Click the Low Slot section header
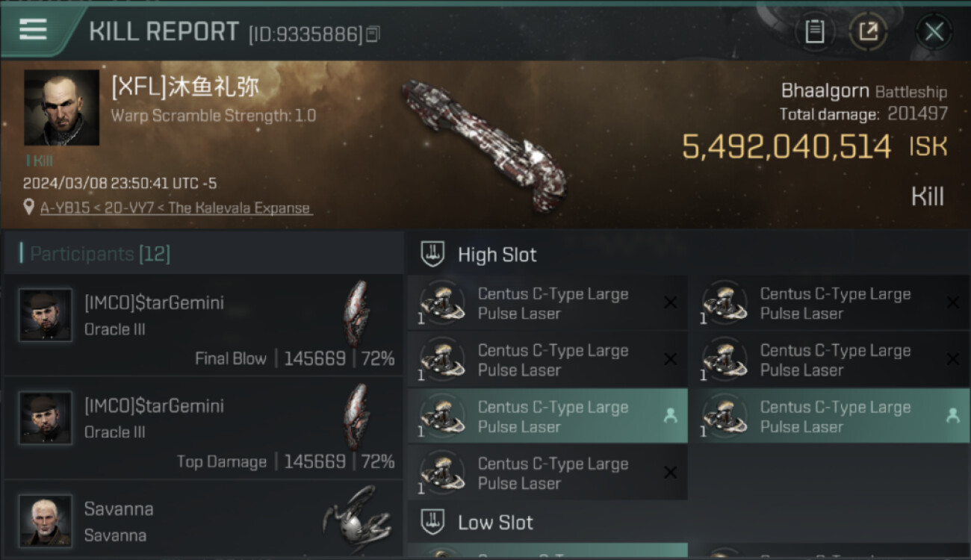This screenshot has height=560, width=971. coord(495,522)
